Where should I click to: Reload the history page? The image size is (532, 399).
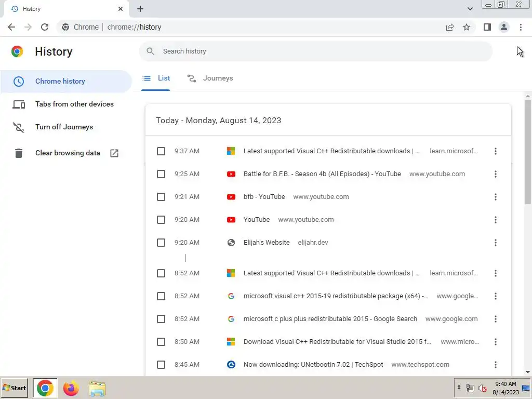click(45, 27)
